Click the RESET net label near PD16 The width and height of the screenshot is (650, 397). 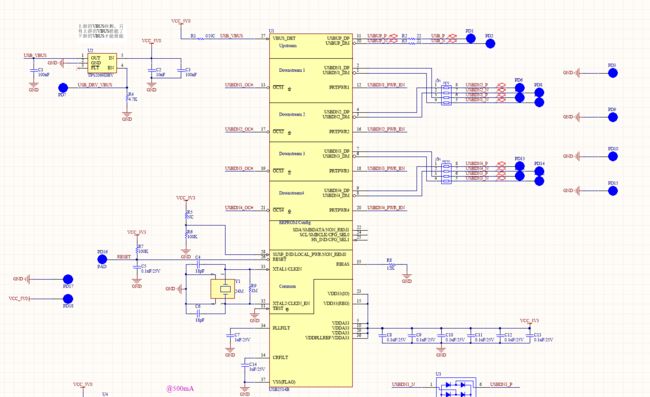(x=124, y=257)
